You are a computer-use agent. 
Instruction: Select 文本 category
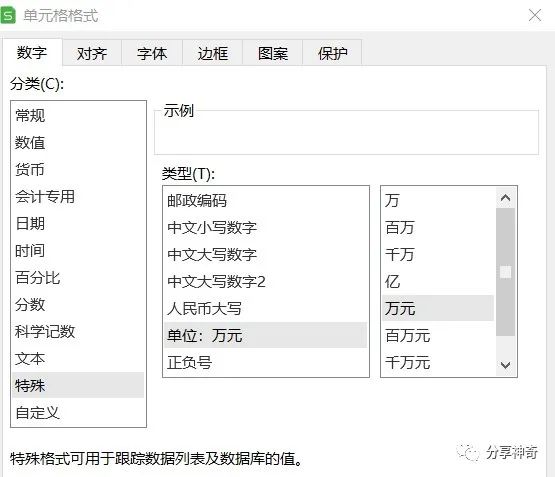pos(78,358)
